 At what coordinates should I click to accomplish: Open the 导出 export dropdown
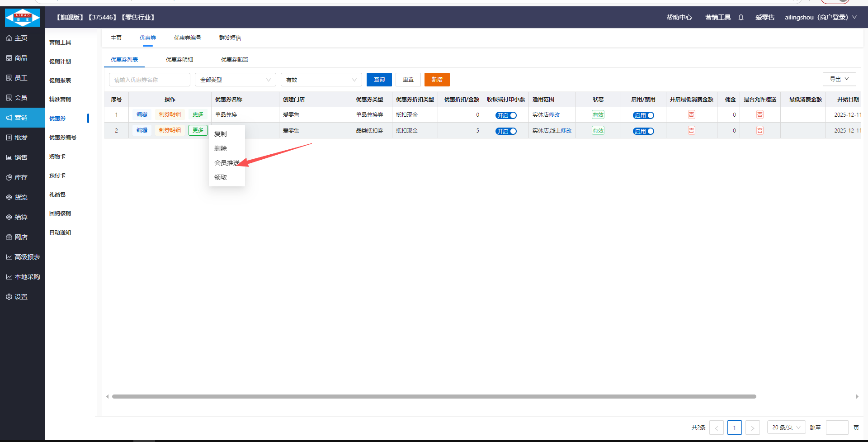tap(839, 79)
